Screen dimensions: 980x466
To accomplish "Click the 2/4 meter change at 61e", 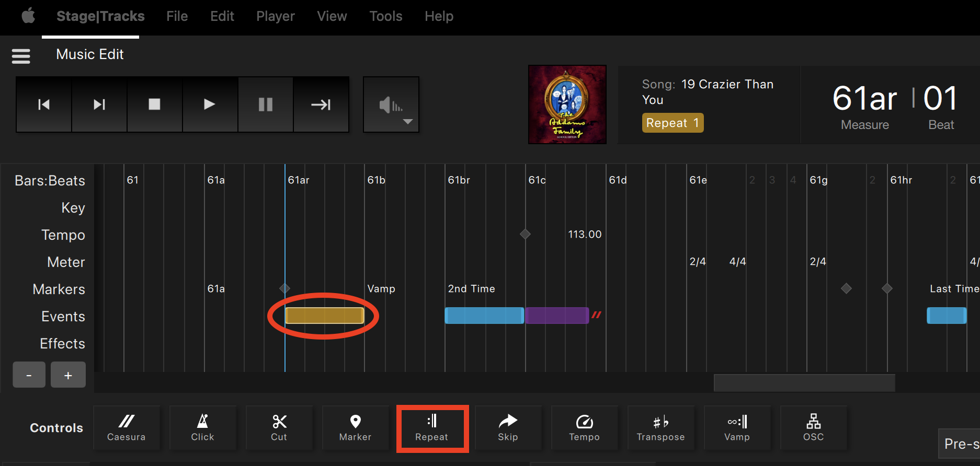I will point(698,261).
